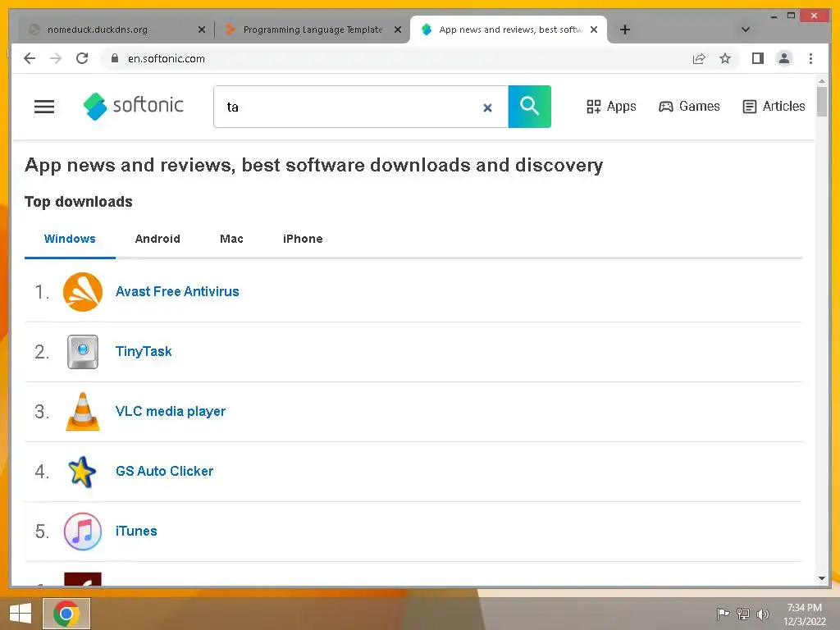This screenshot has width=840, height=630.
Task: Open the Articles section
Action: click(x=774, y=106)
